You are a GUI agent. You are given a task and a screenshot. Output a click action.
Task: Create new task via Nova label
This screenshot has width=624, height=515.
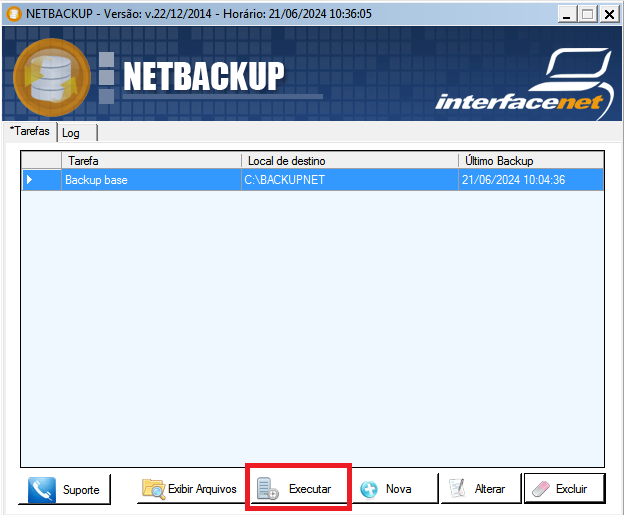pyautogui.click(x=398, y=489)
